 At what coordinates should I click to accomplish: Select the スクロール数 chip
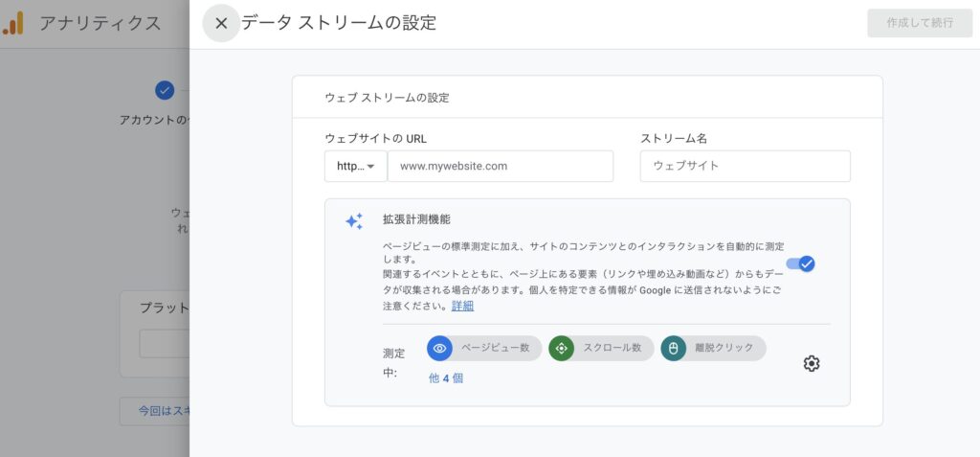[x=601, y=348]
